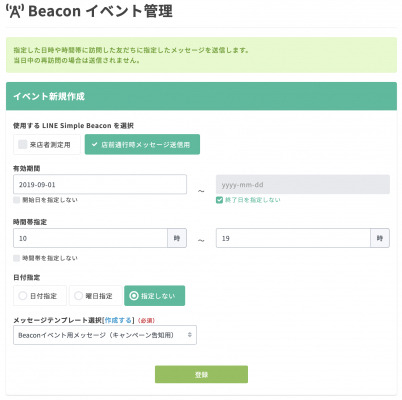
Task: Click the end hour field showing 19
Action: [x=293, y=238]
